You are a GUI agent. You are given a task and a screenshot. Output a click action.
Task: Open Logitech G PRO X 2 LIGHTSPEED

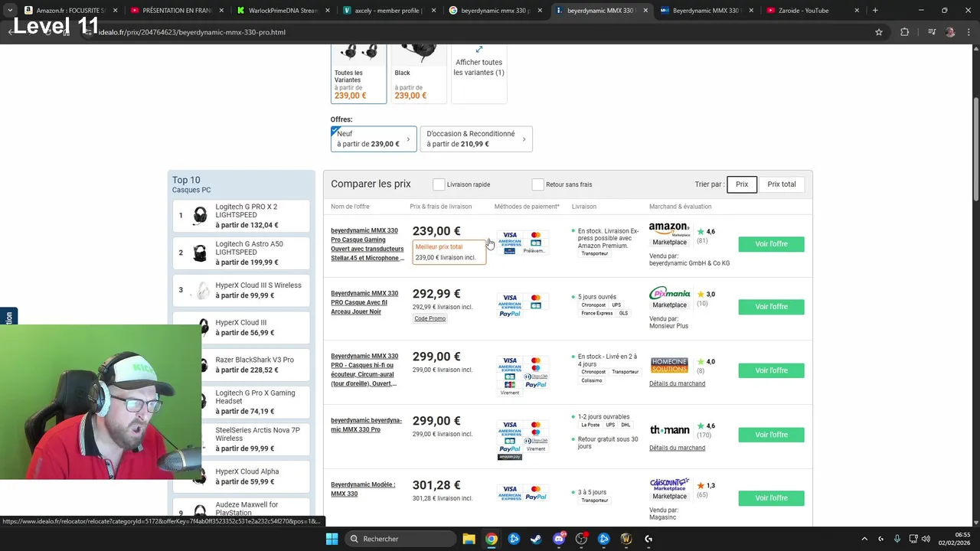tap(241, 216)
